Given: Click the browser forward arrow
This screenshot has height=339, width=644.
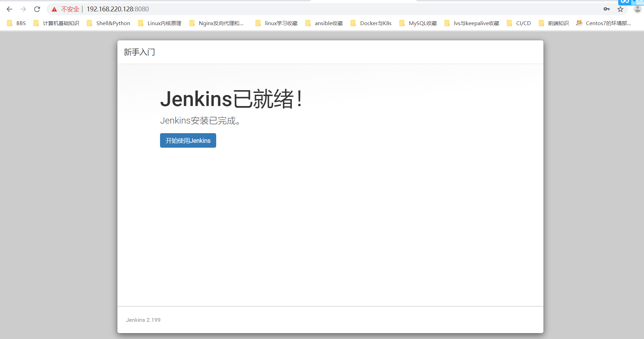Looking at the screenshot, I should (23, 9).
